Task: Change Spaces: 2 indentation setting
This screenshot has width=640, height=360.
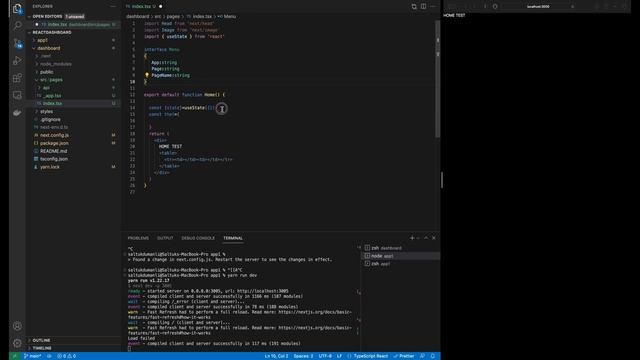Action: click(303, 356)
